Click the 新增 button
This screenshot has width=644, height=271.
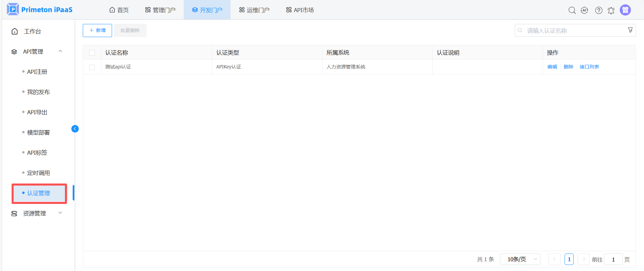coord(97,30)
